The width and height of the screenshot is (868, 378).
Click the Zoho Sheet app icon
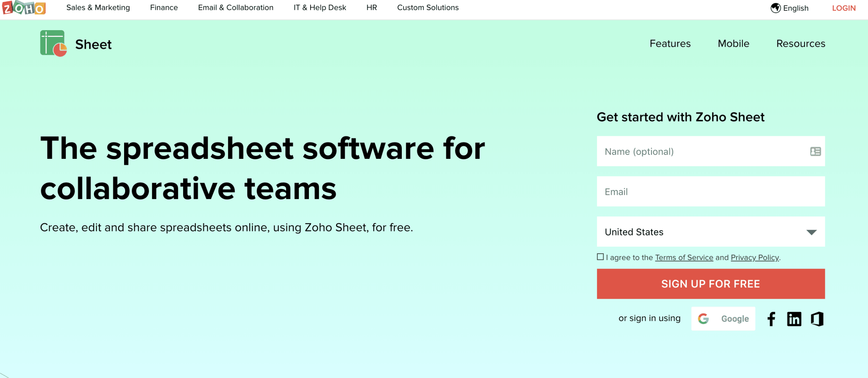coord(53,43)
